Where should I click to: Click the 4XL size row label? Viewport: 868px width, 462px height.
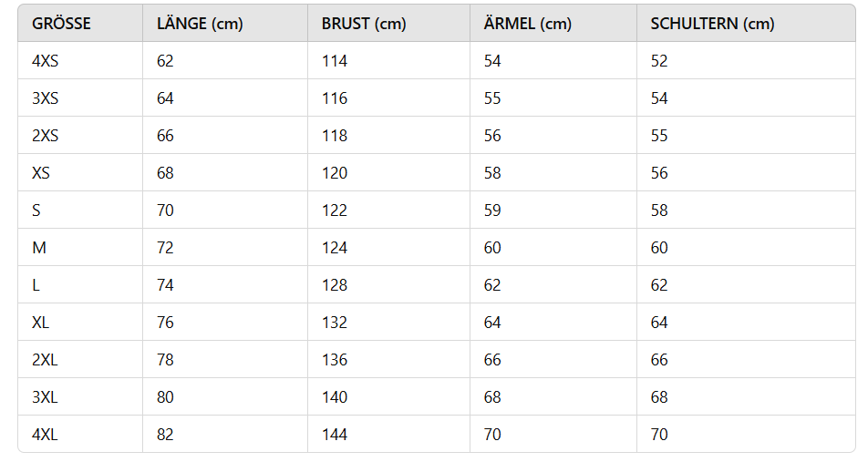point(45,435)
